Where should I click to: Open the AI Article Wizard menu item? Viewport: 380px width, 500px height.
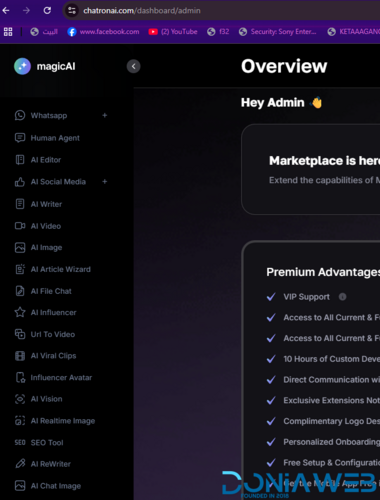[x=60, y=269]
